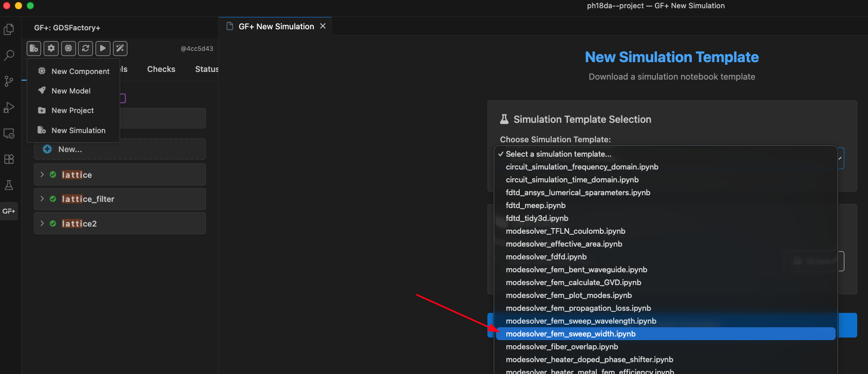Select modesolver_fem_sweep_width.ipynb option
The width and height of the screenshot is (868, 374).
click(666, 334)
